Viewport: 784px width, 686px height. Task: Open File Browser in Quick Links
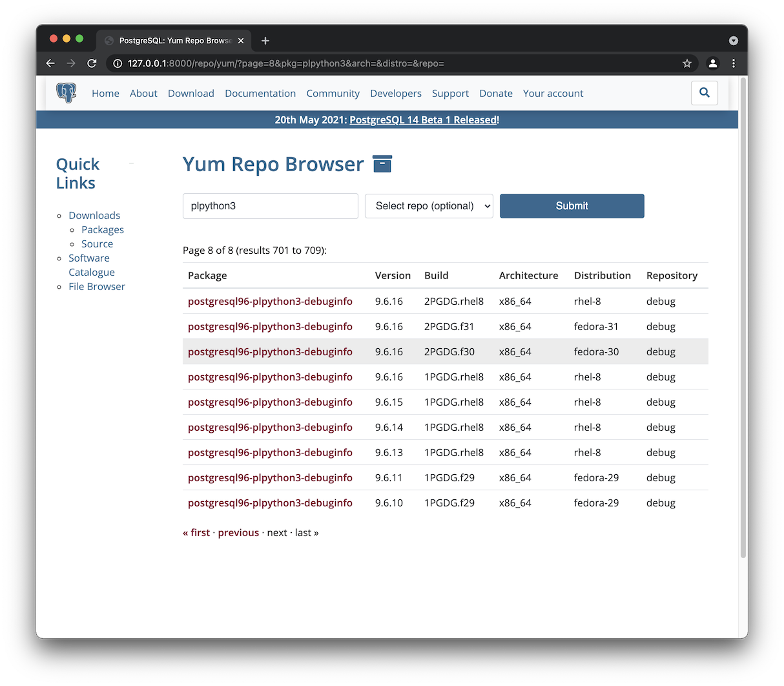(97, 287)
